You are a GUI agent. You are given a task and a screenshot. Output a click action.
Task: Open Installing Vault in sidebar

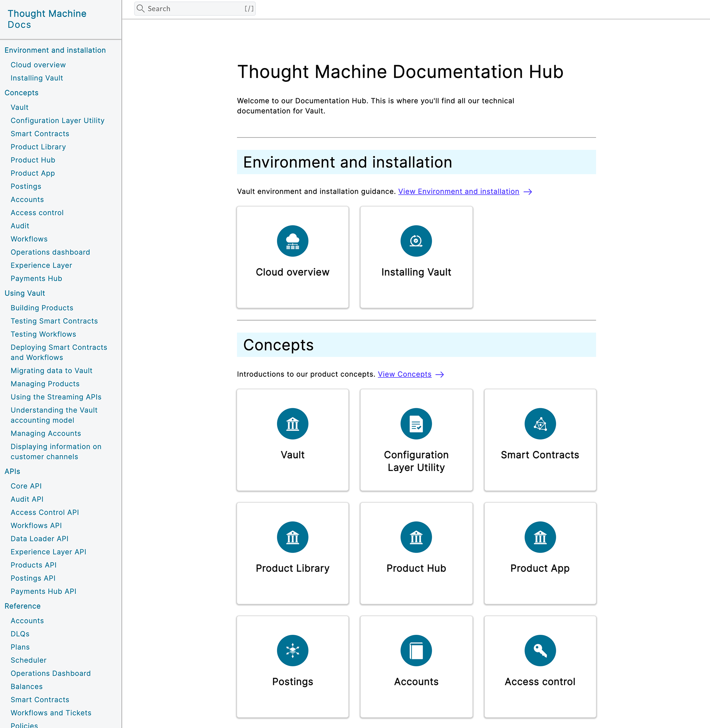coord(37,78)
